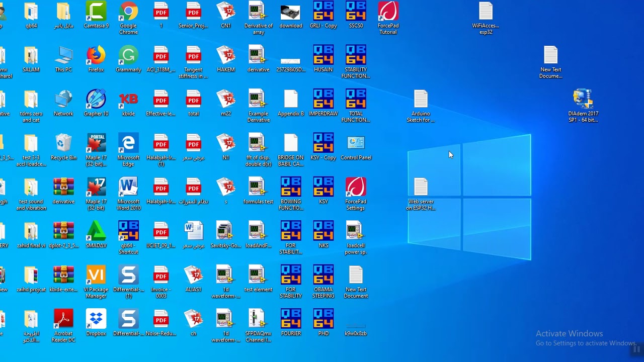
Task: Open ForcePad Tutorial shortcut
Action: click(388, 19)
